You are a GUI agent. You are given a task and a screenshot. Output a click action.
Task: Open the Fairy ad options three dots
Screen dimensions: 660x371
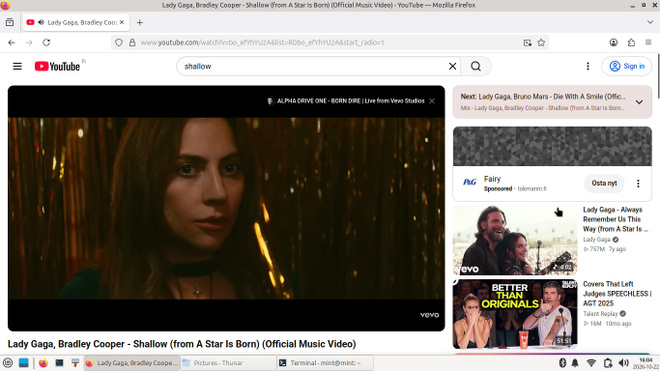[x=638, y=183]
